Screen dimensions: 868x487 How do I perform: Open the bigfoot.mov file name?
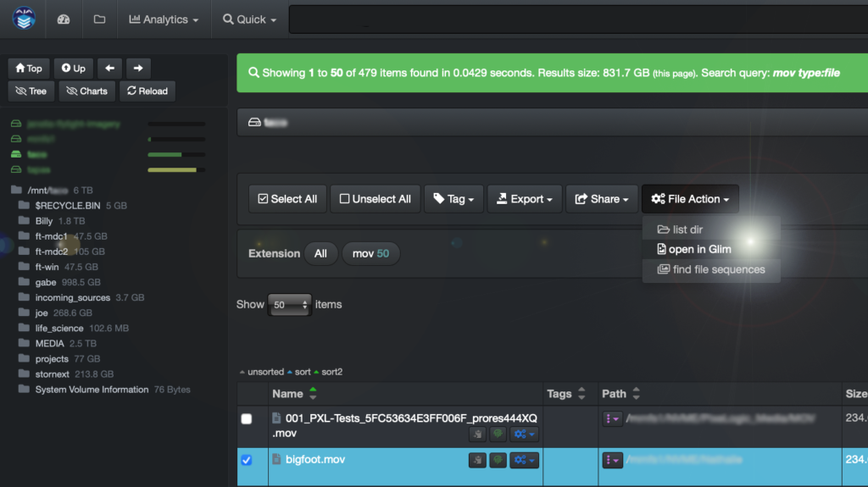point(315,459)
